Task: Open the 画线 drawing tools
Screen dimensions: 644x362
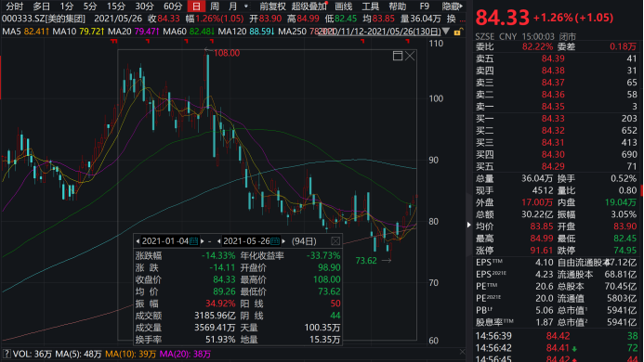Action: 343,6
